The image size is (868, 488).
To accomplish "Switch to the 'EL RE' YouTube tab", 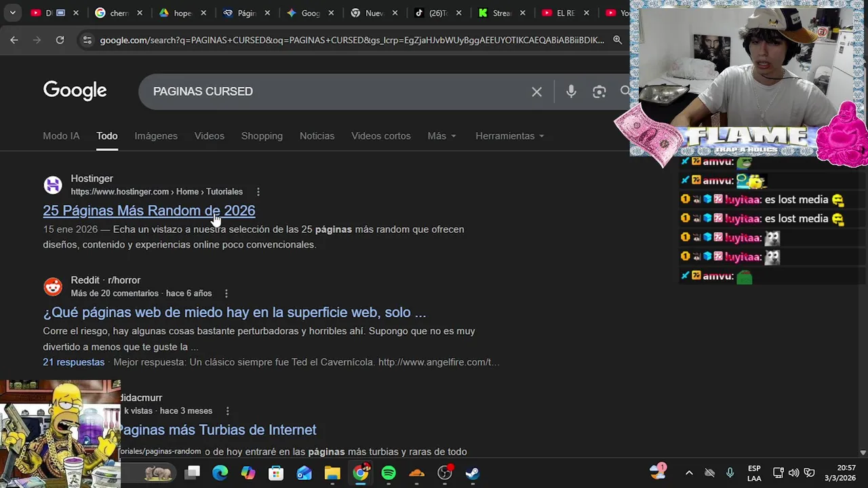I will 565,13.
